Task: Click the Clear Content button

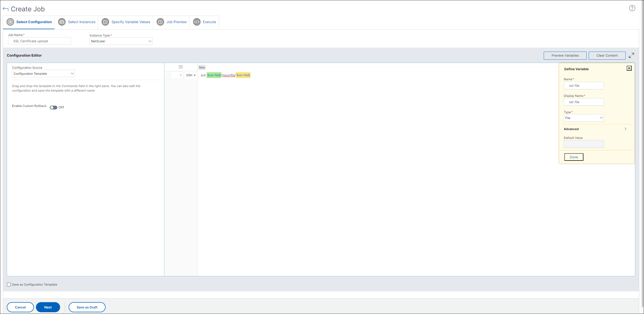Action: (607, 56)
